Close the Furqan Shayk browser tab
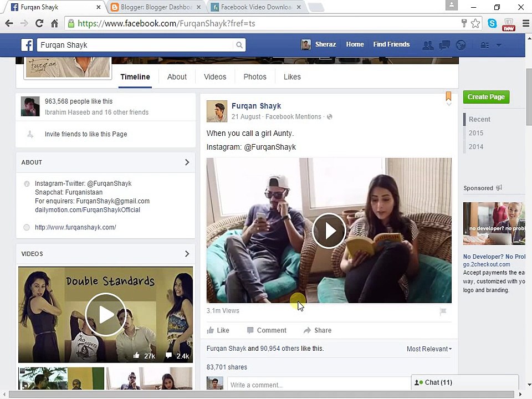The height and width of the screenshot is (399, 532). (99, 7)
